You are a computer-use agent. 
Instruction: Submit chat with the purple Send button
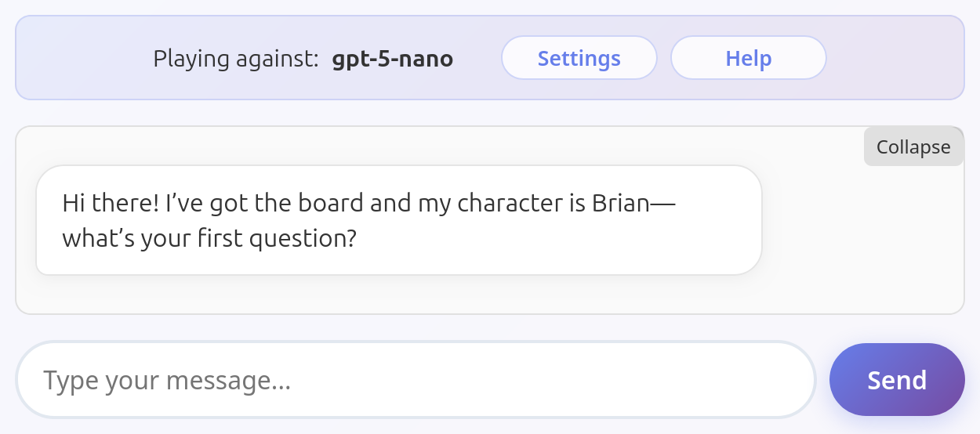(x=897, y=380)
